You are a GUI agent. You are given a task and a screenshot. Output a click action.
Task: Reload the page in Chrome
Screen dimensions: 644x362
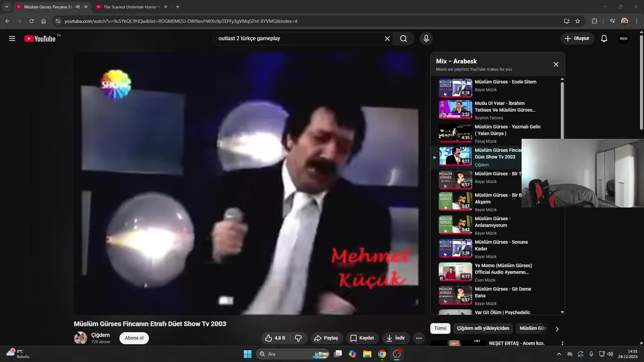(31, 21)
